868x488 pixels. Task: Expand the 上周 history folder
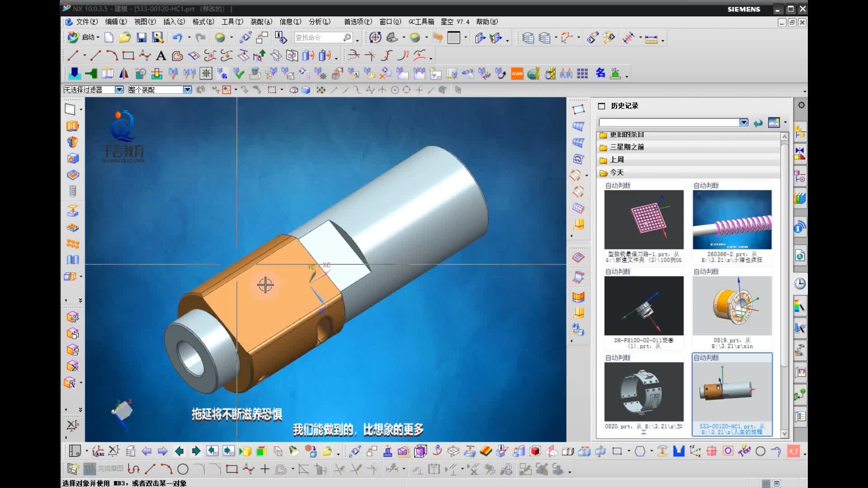click(617, 160)
